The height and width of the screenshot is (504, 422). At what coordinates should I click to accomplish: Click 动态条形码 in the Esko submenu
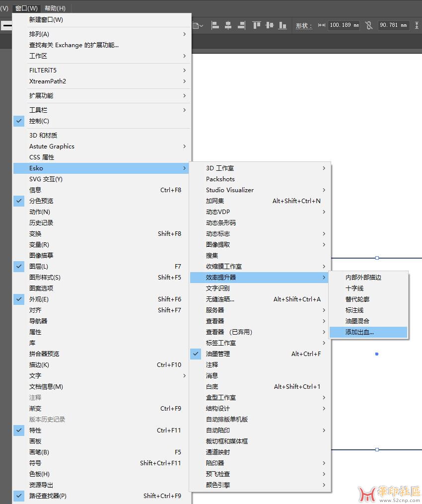(260, 223)
